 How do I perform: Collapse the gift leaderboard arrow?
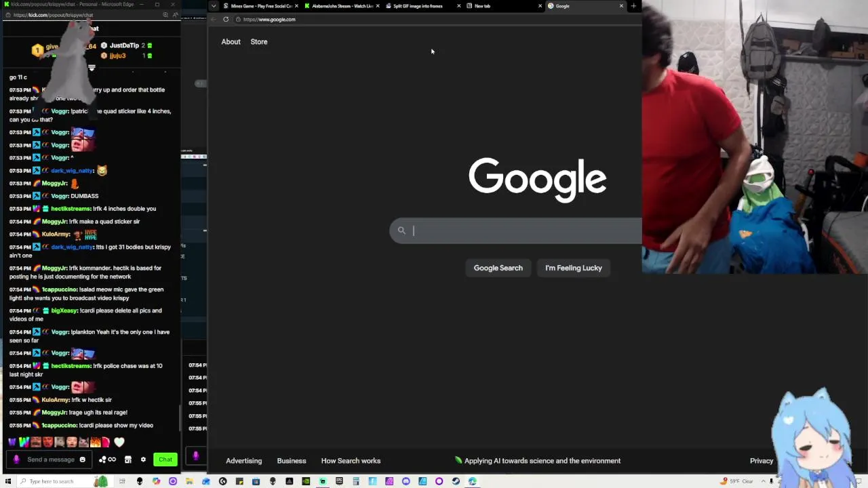coord(92,68)
